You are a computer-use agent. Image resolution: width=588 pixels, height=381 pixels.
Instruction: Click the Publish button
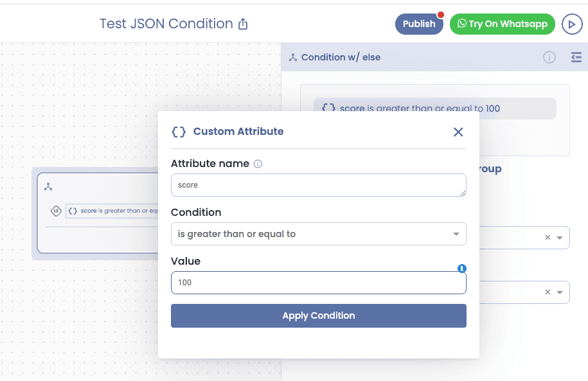pos(419,24)
